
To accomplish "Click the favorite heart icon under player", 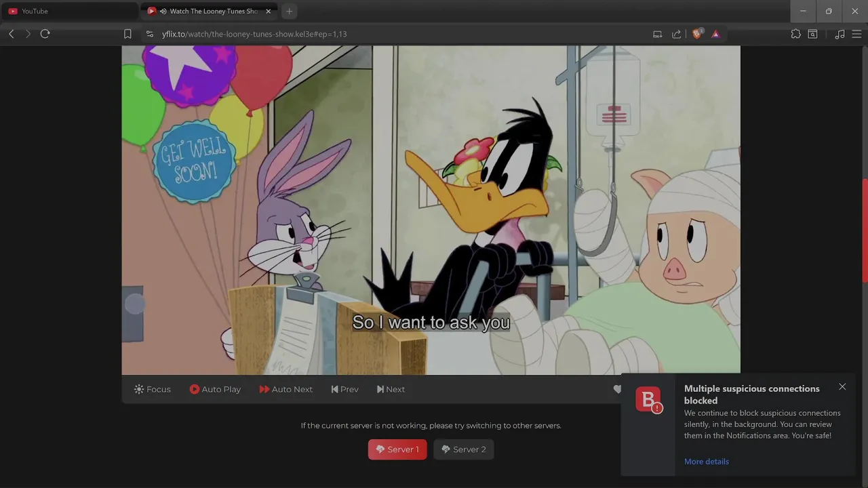I will (617, 389).
